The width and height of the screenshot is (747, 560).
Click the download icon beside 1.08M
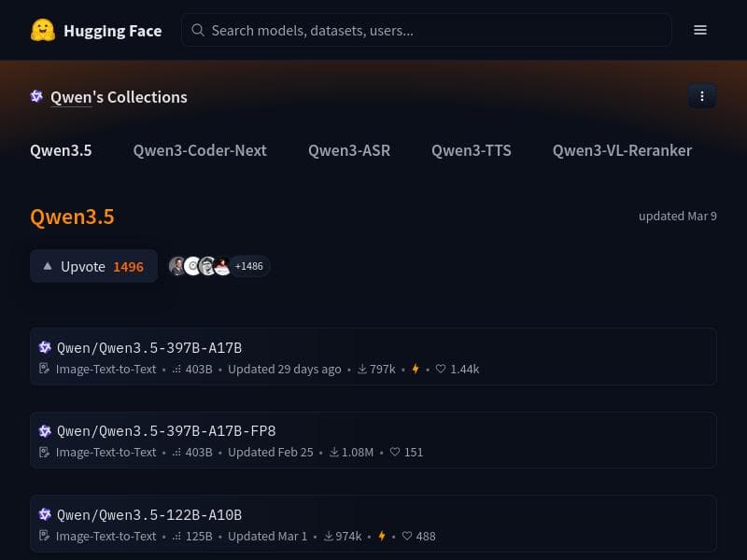(x=334, y=452)
